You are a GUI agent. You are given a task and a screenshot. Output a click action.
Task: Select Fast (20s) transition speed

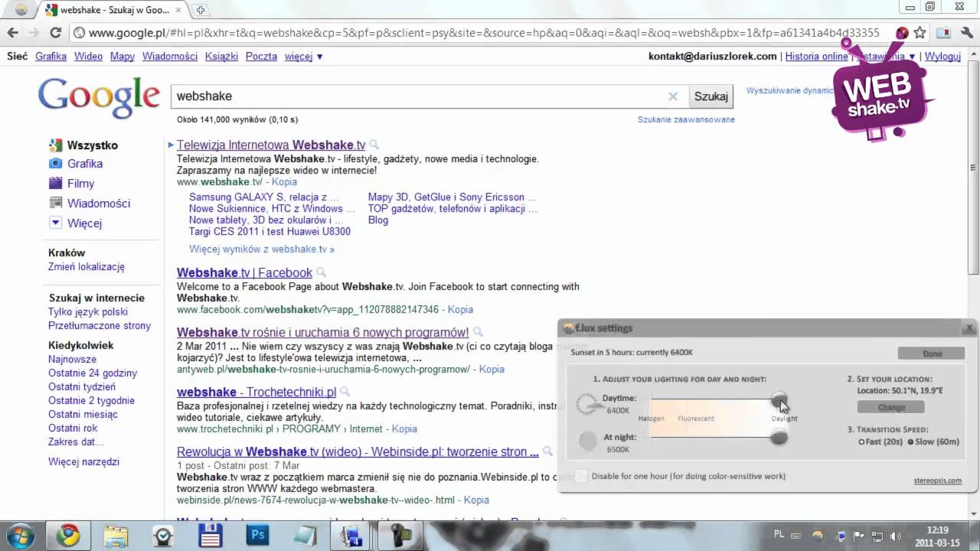[x=861, y=442]
